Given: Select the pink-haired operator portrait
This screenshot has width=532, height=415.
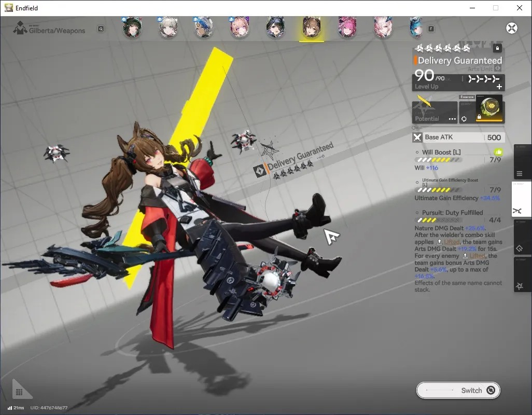Looking at the screenshot, I should pos(347,27).
